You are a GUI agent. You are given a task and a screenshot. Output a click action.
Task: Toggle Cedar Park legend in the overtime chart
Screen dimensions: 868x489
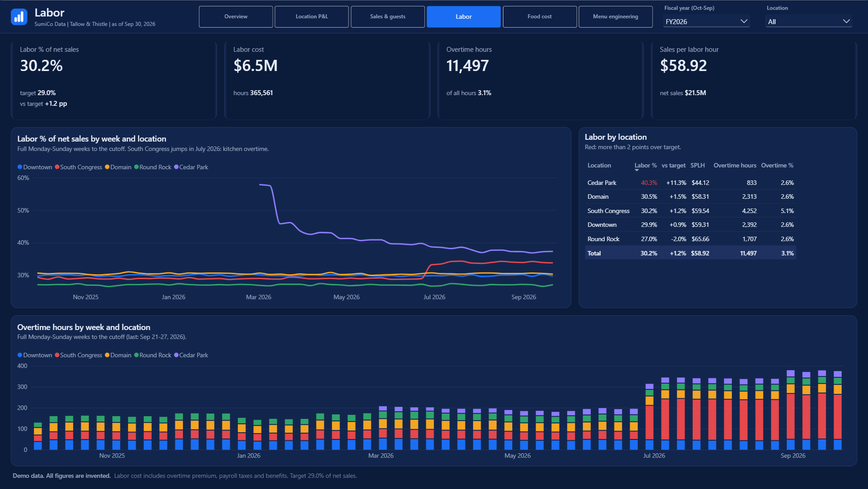(x=191, y=355)
